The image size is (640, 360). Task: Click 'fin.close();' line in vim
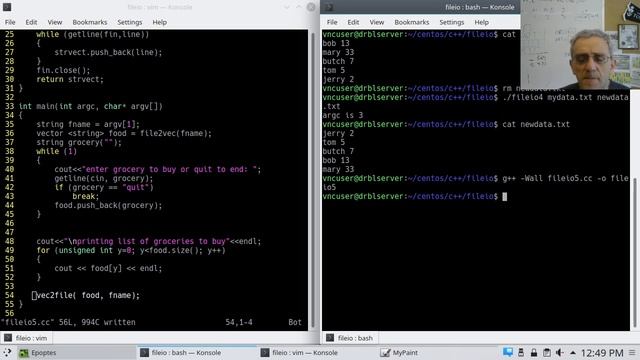coord(63,70)
